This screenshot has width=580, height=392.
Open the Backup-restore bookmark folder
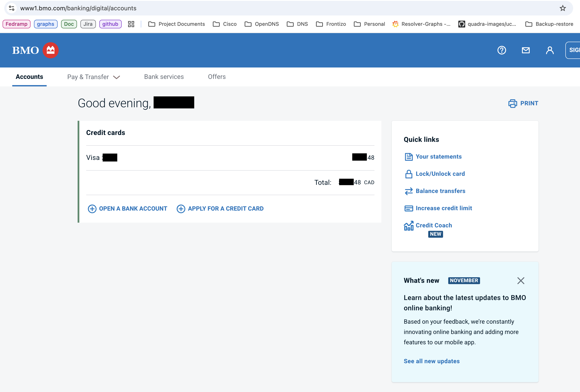549,24
